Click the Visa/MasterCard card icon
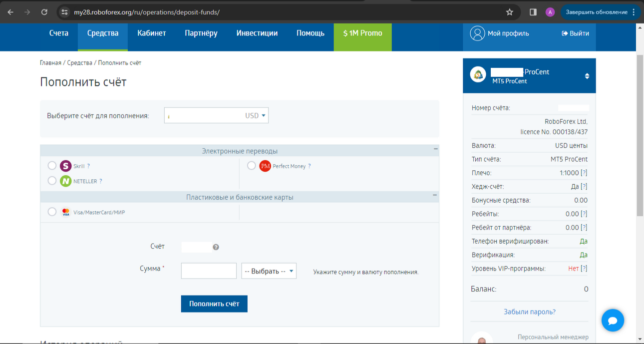The height and width of the screenshot is (344, 644). pos(65,212)
